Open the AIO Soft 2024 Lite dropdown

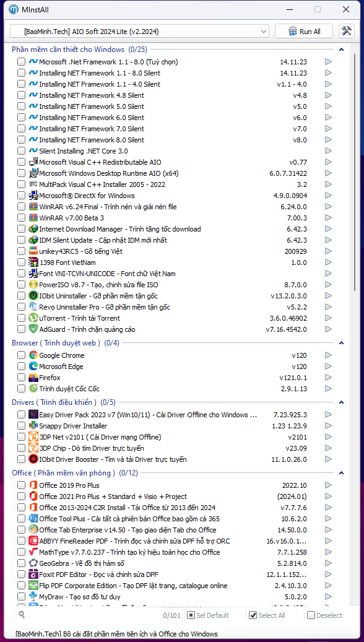tap(140, 32)
